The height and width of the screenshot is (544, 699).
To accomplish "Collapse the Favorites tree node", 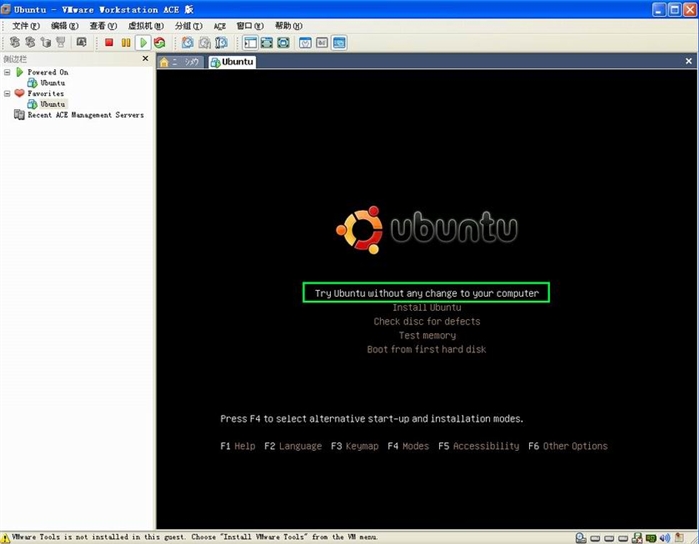I will pyautogui.click(x=7, y=94).
